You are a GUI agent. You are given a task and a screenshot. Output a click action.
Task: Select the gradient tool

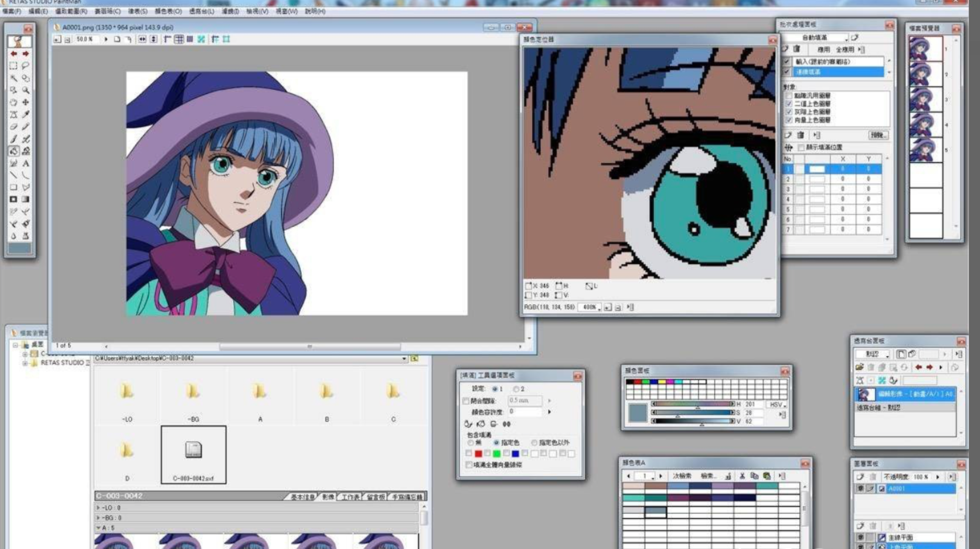point(26,199)
